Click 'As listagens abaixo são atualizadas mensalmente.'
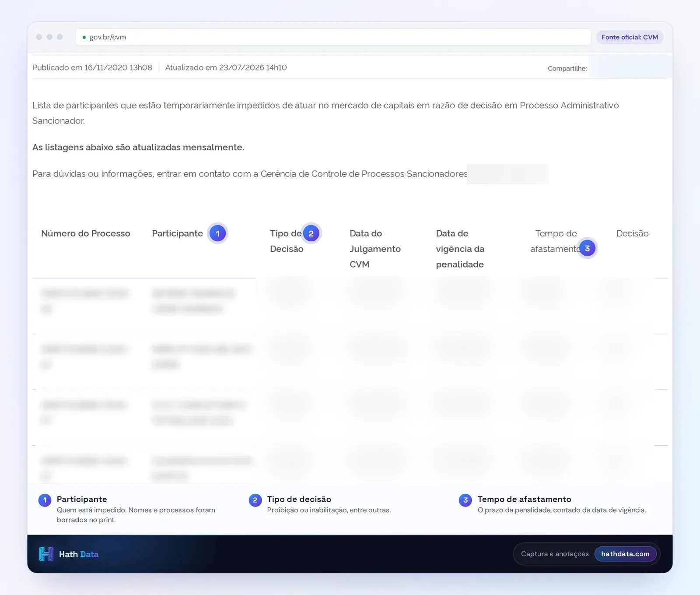 [138, 147]
